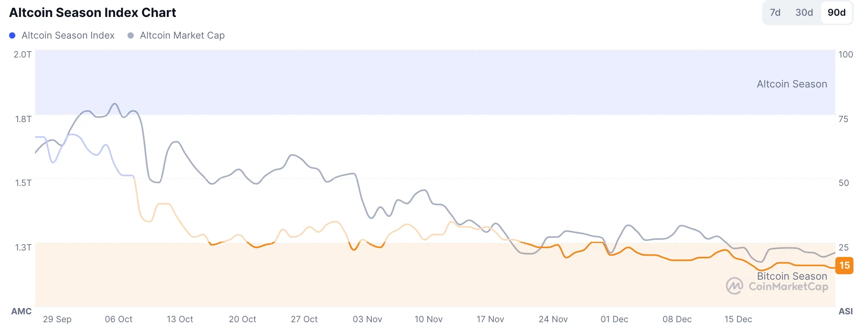This screenshot has width=868, height=336.
Task: Hide the Altcoin Market Cap line via its legend
Action: tap(182, 35)
